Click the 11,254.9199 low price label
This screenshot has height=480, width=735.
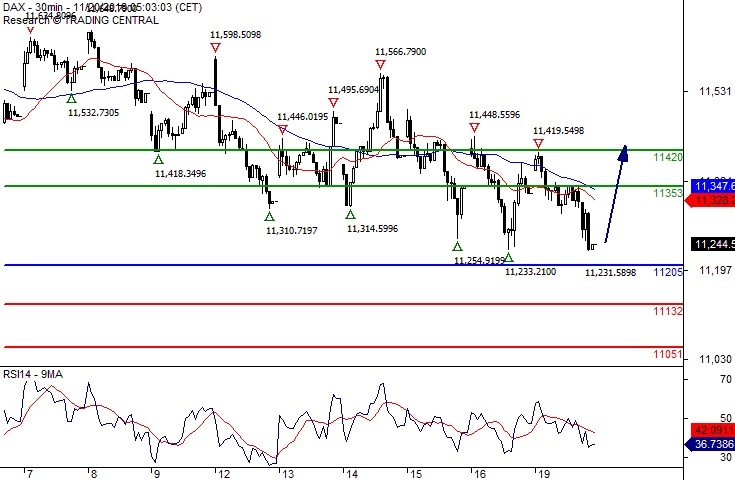480,260
